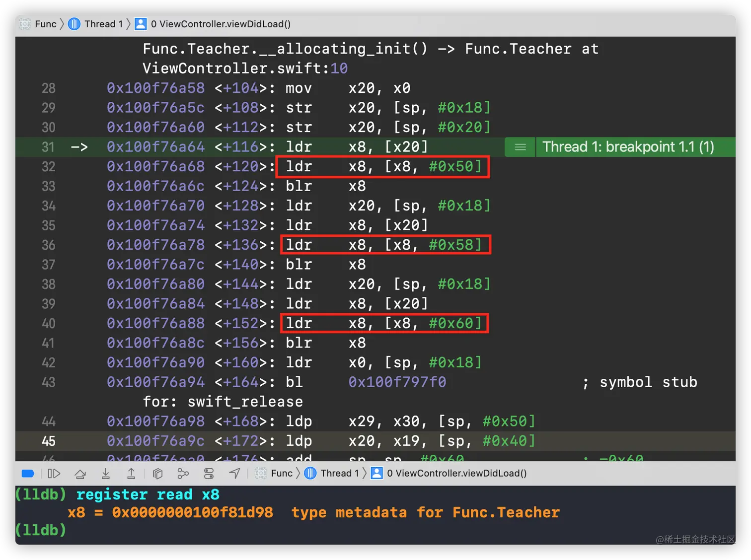Image resolution: width=751 pixels, height=560 pixels.
Task: Click line number 28 in gutter
Action: click(48, 88)
